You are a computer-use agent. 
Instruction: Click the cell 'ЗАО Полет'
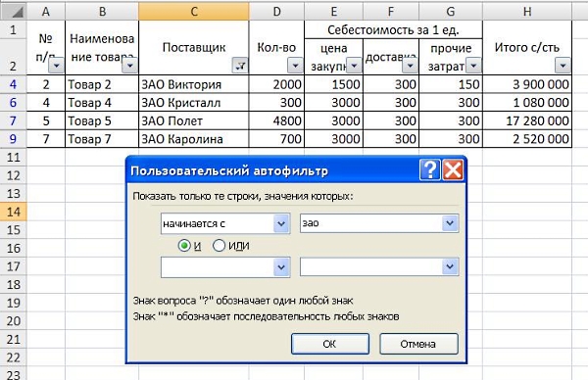193,120
